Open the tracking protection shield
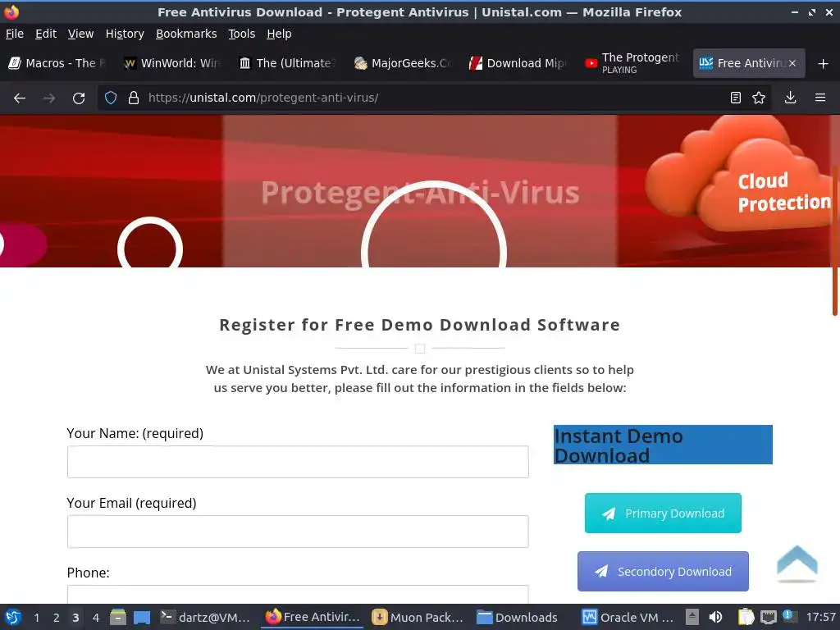The image size is (840, 630). pyautogui.click(x=111, y=98)
